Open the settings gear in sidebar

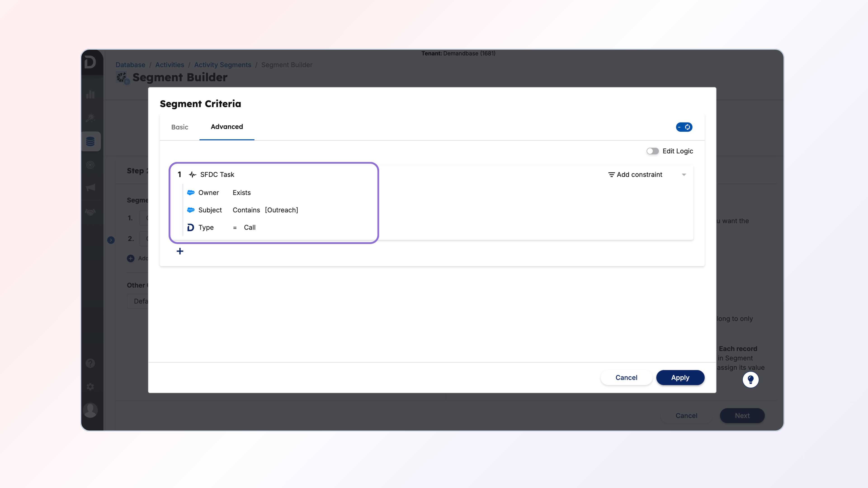[x=90, y=387]
